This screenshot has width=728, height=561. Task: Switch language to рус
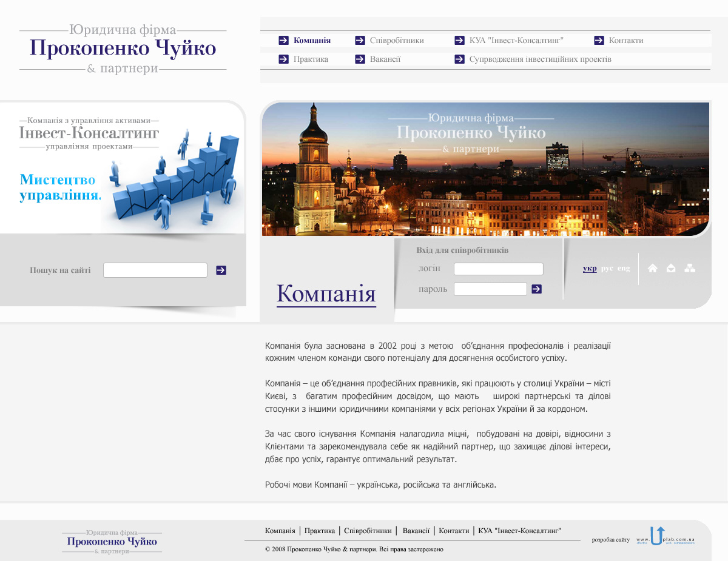click(607, 268)
